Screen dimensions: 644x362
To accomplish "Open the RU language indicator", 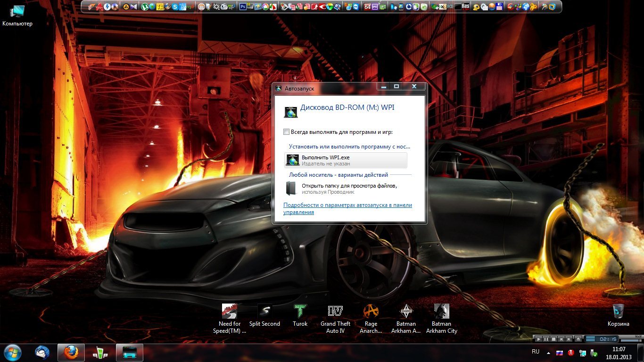I will 536,352.
